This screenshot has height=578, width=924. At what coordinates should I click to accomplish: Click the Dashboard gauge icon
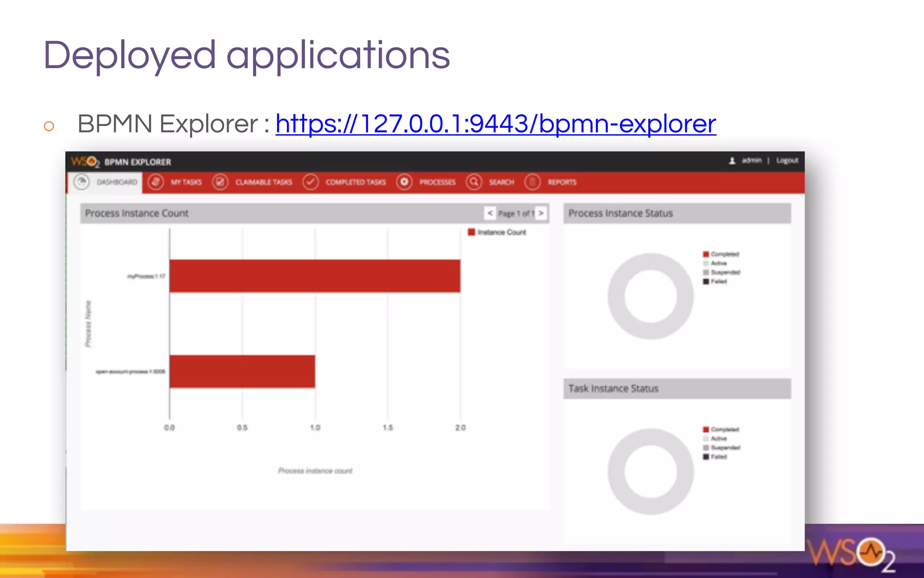[x=82, y=182]
